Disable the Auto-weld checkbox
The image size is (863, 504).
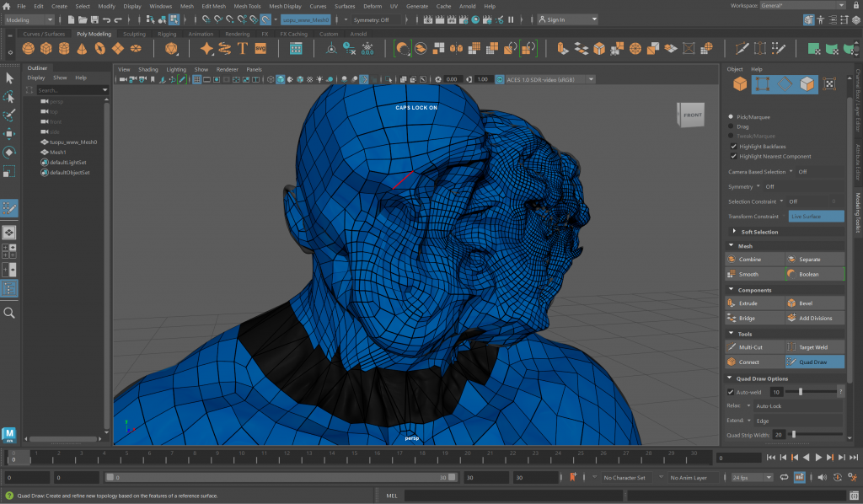(731, 392)
